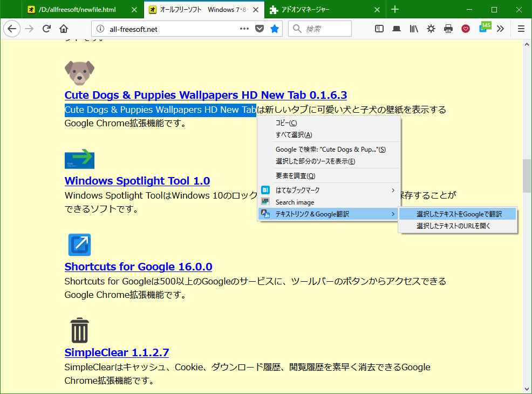Close the オールフリーソフト tab
Screen dimensions: 532x394
coord(256,10)
